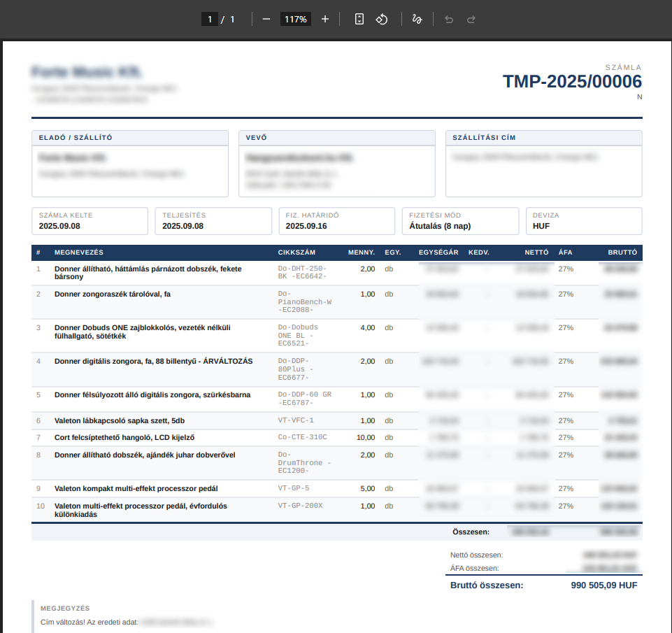672x633 pixels.
Task: Click article number Do-DHT-250-BK
Action: 302,273
